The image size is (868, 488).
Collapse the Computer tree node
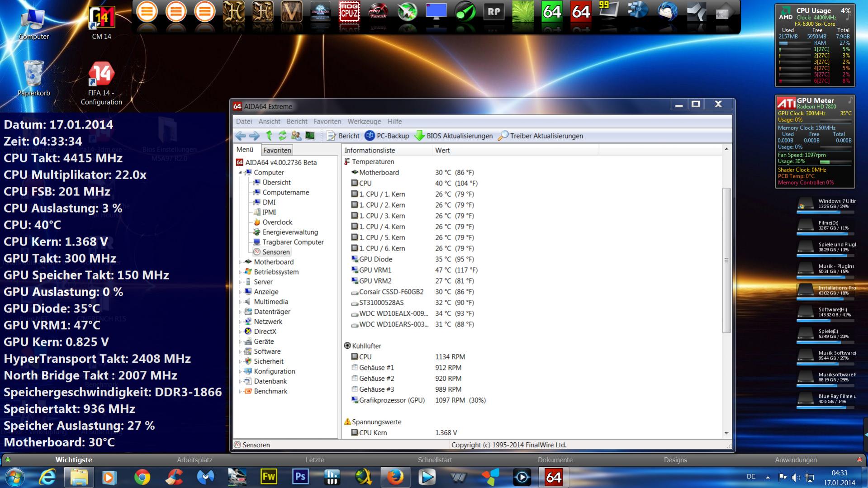click(x=241, y=173)
